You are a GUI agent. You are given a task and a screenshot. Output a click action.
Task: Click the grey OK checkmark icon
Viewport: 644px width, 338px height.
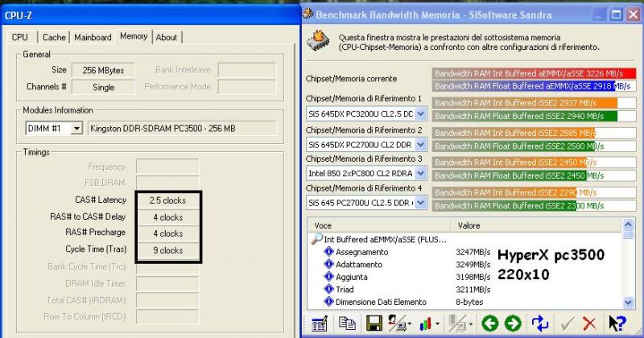point(568,324)
